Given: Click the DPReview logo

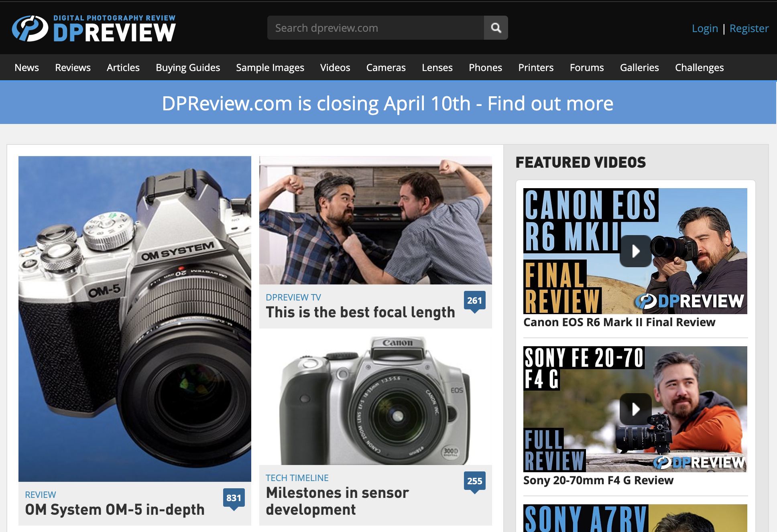Looking at the screenshot, I should pos(94,28).
